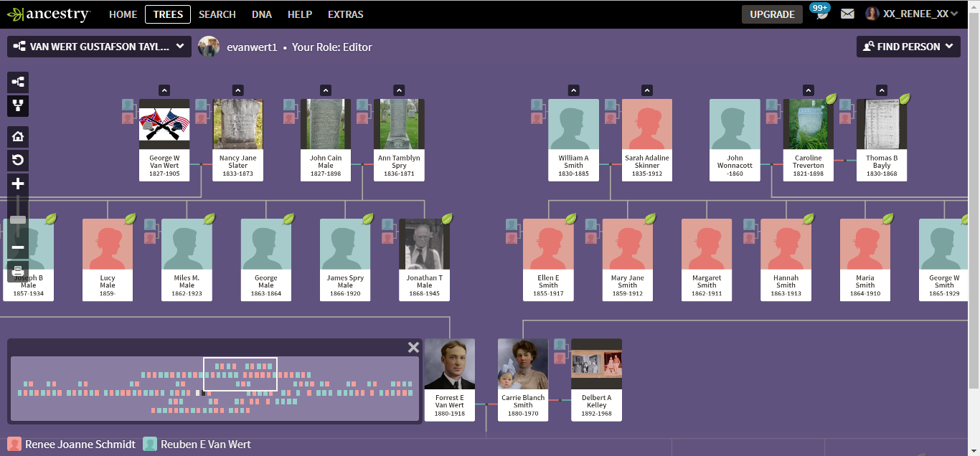
Task: Open the SEARCH menu item
Action: tap(217, 14)
